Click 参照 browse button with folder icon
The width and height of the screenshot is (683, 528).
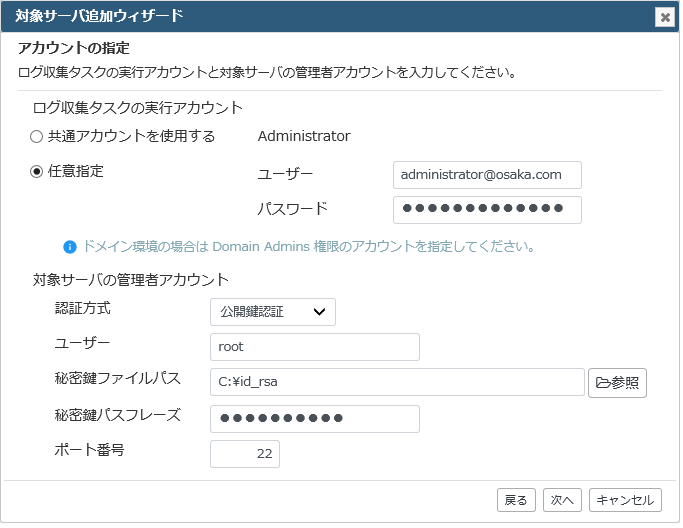pyautogui.click(x=617, y=383)
